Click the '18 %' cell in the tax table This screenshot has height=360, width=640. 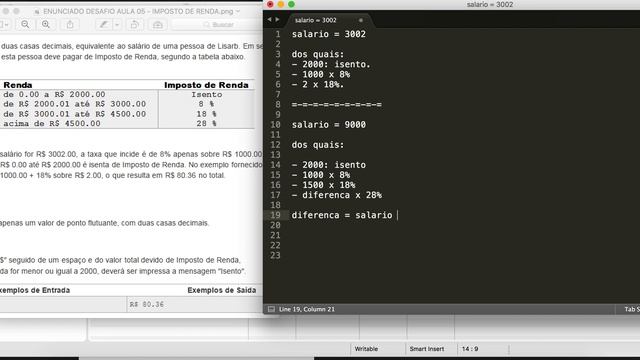coord(207,114)
